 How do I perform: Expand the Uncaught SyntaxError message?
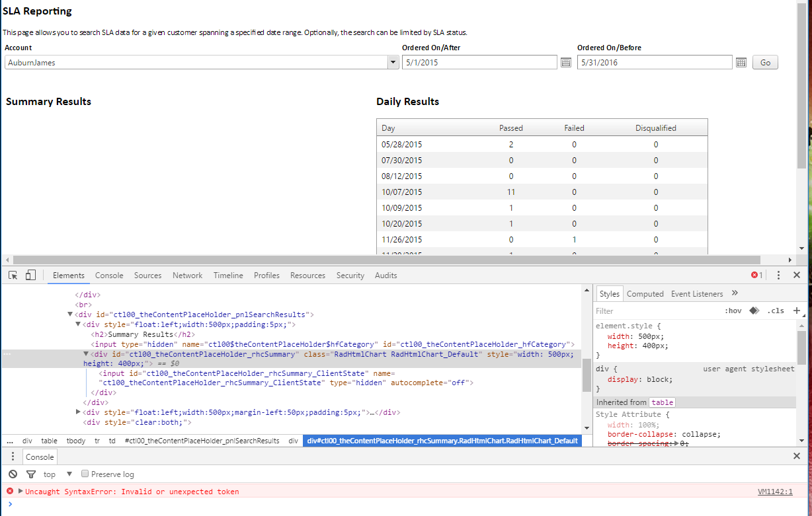click(x=20, y=492)
